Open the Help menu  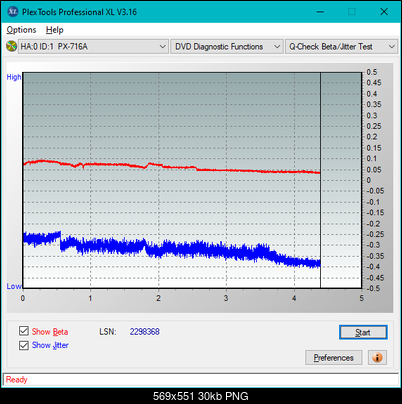point(55,30)
